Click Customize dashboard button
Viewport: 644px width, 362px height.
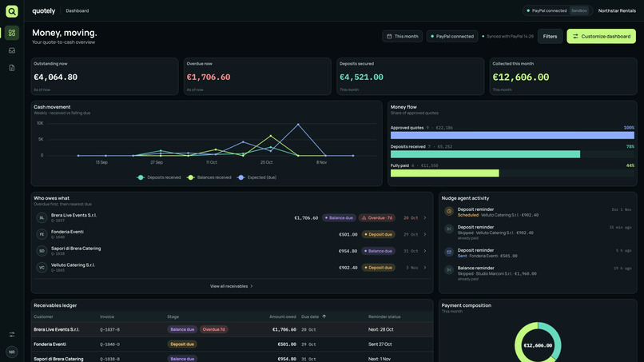(x=602, y=36)
